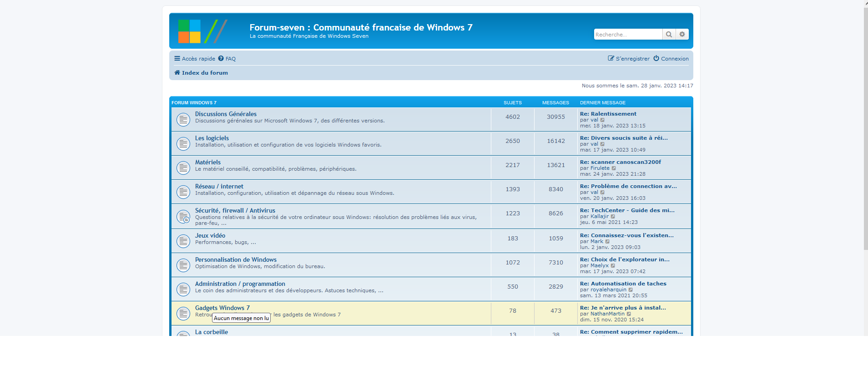
Task: Open the La corbeille forum
Action: [x=212, y=332]
